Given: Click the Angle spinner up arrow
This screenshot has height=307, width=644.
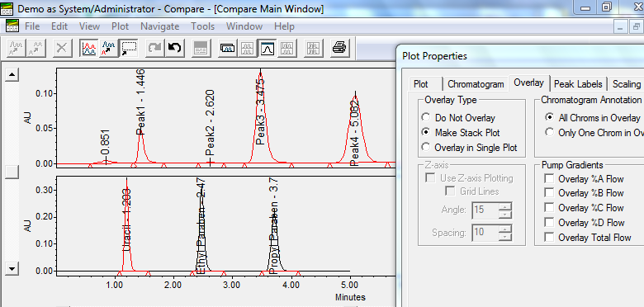Looking at the screenshot, I should [x=505, y=206].
